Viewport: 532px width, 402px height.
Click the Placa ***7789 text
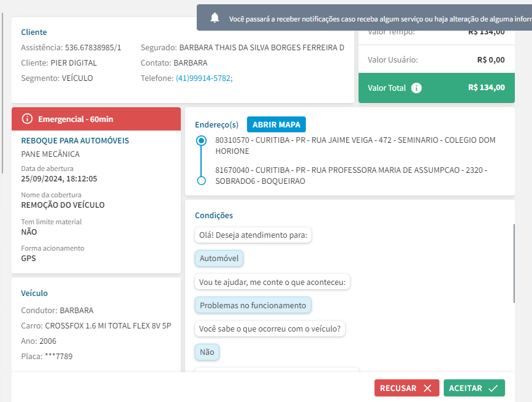[x=47, y=356]
